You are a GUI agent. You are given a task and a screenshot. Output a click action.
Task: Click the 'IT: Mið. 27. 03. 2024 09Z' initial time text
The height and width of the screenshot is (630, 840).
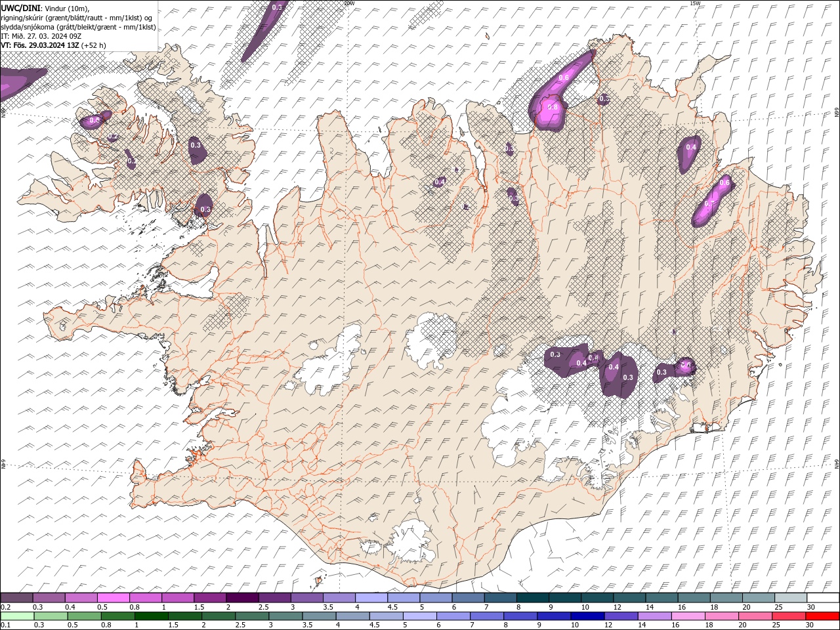tap(41, 36)
